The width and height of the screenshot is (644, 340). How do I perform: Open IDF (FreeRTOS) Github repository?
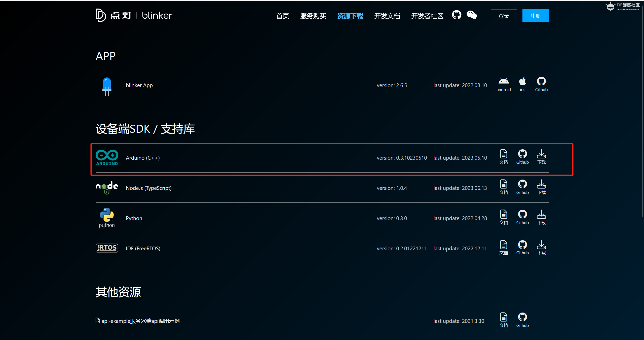pyautogui.click(x=522, y=248)
